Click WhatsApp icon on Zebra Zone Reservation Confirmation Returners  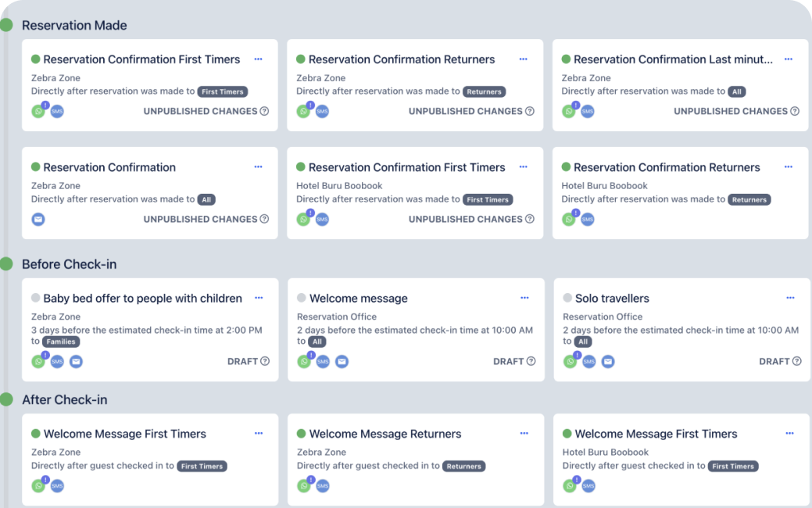pyautogui.click(x=303, y=111)
